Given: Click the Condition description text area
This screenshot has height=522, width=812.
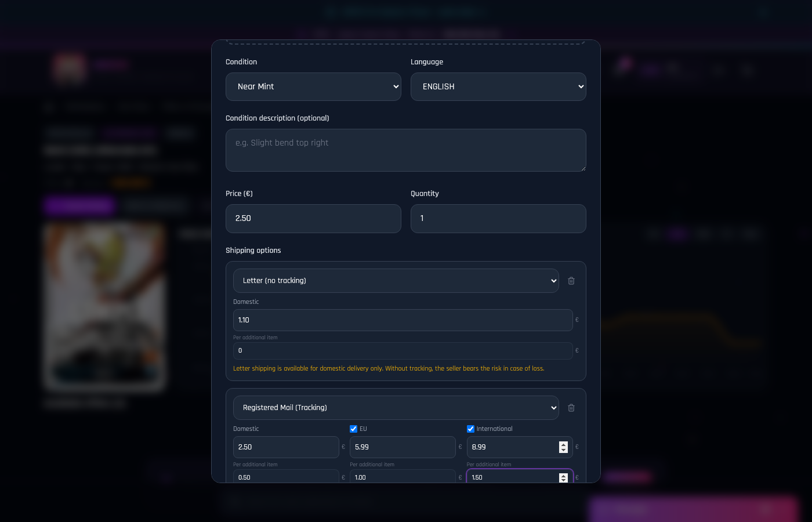Looking at the screenshot, I should pos(405,150).
